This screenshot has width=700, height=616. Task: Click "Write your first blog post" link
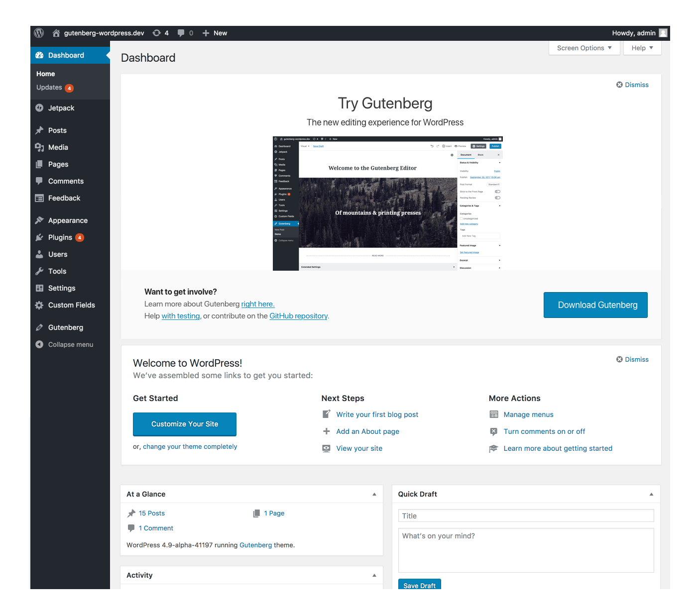(x=377, y=414)
